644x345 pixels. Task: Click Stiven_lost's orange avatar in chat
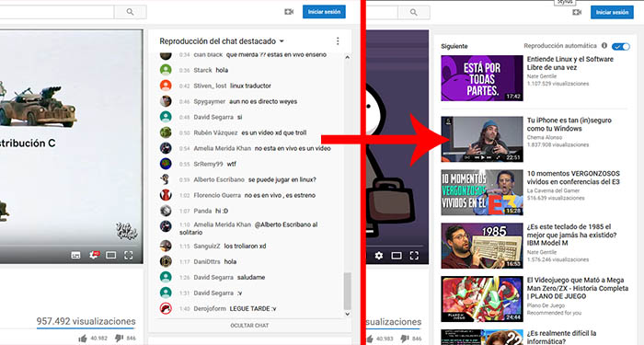pos(166,86)
